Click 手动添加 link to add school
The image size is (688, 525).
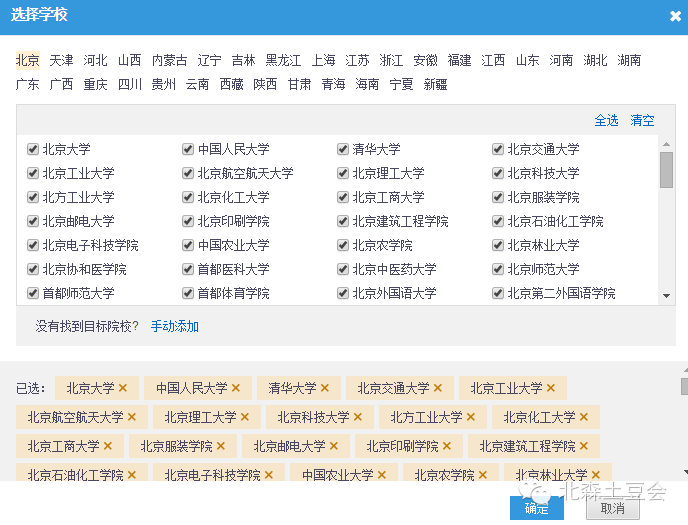175,326
